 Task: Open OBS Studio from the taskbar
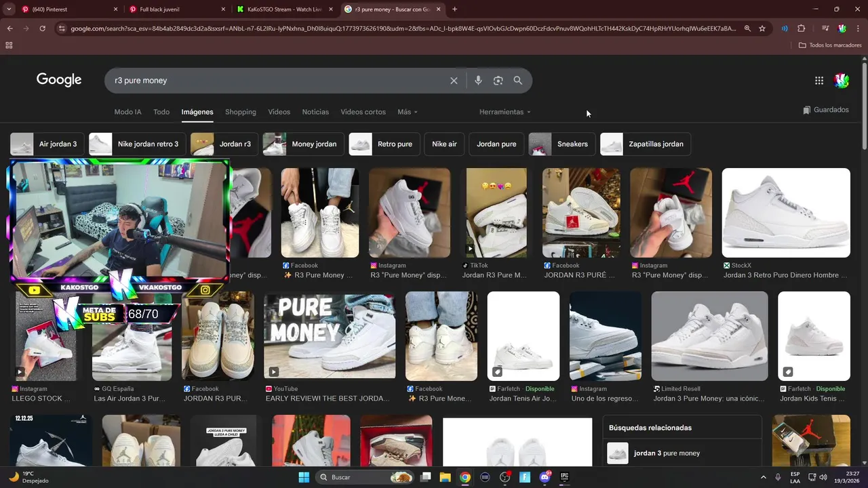505,477
